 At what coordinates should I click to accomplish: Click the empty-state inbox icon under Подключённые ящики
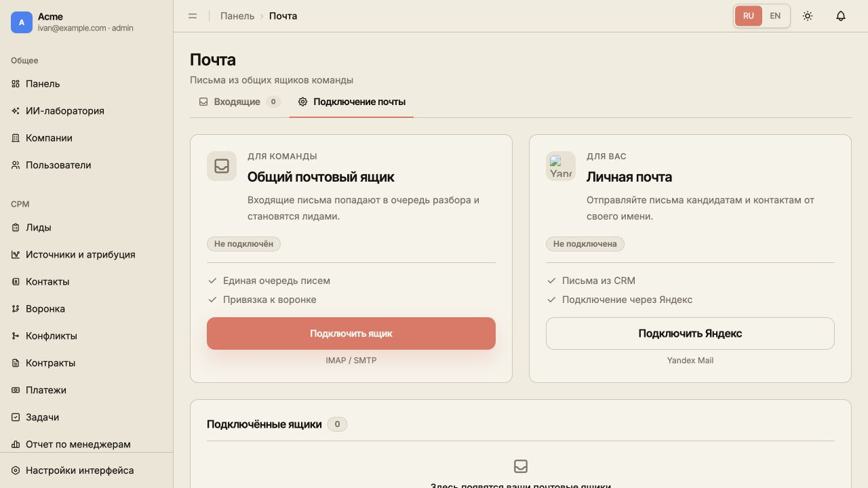[521, 466]
